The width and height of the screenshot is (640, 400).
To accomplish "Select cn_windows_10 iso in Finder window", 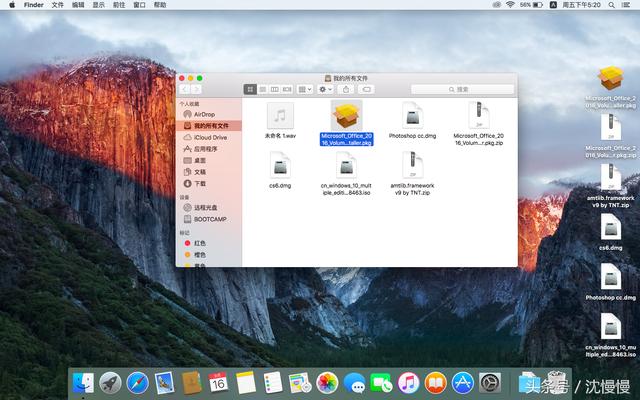I will [x=346, y=173].
